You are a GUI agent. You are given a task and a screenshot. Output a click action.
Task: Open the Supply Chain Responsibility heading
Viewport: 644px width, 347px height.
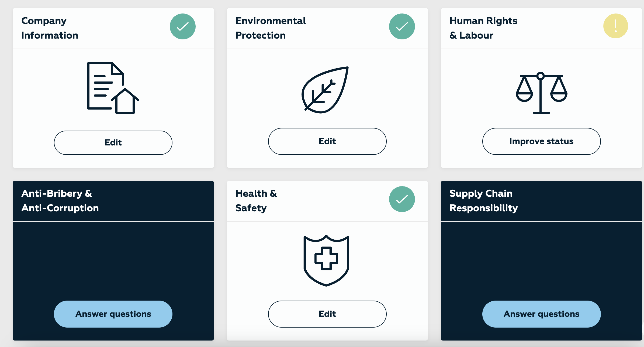pyautogui.click(x=483, y=201)
